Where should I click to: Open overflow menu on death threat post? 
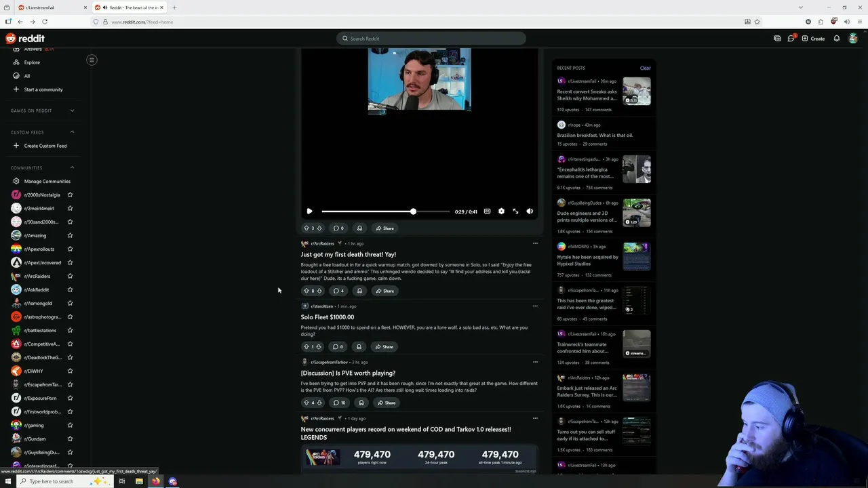(535, 243)
